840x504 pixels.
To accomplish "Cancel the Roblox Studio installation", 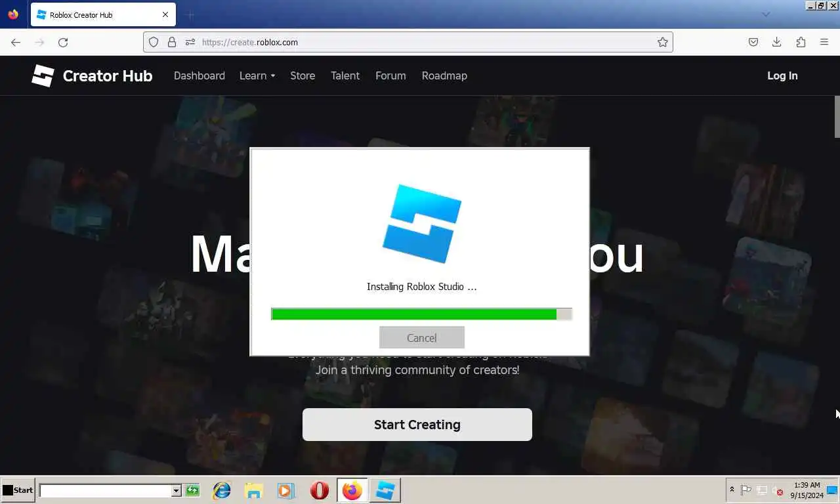I will point(421,337).
